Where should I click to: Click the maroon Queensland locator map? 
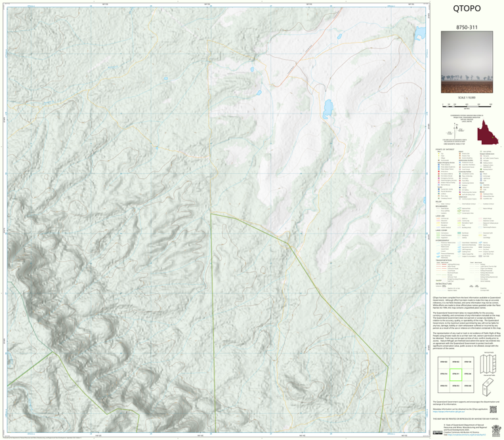488,132
